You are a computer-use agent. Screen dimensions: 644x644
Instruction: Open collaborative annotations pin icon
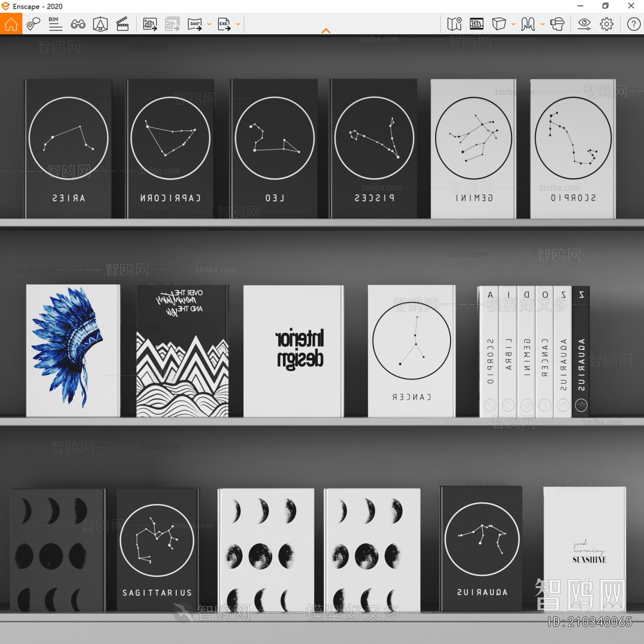click(x=33, y=24)
